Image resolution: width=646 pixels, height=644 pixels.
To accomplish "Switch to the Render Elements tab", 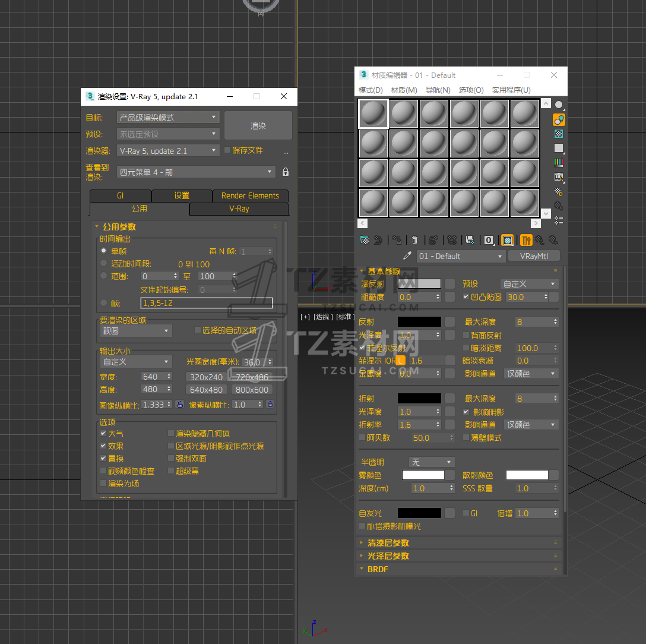I will point(250,196).
